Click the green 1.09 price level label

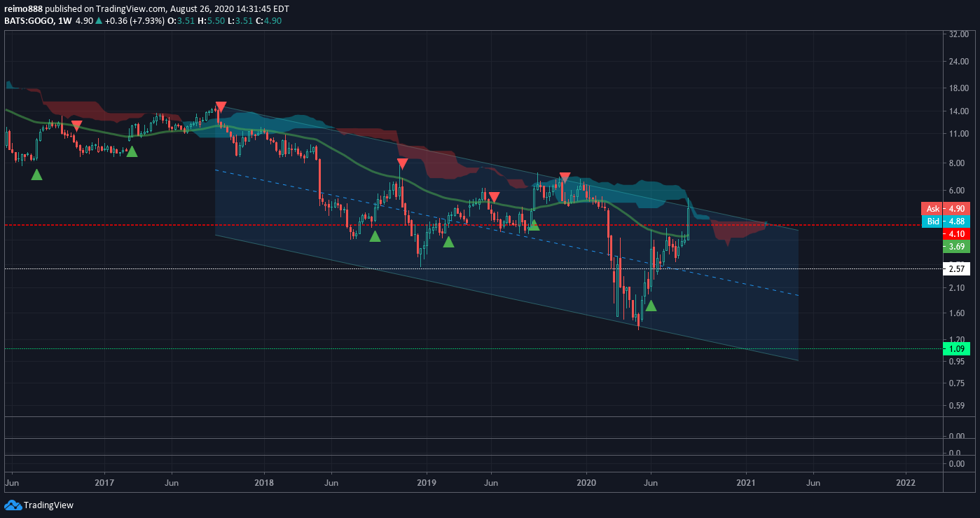click(955, 348)
